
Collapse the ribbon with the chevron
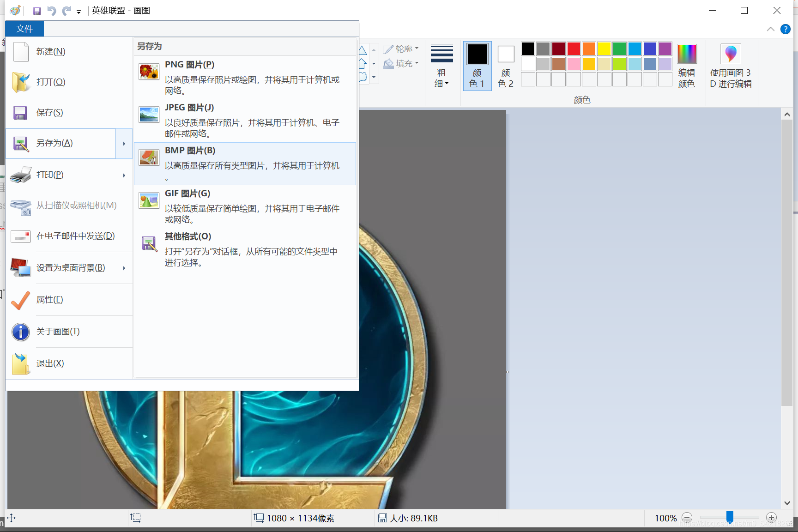tap(770, 29)
